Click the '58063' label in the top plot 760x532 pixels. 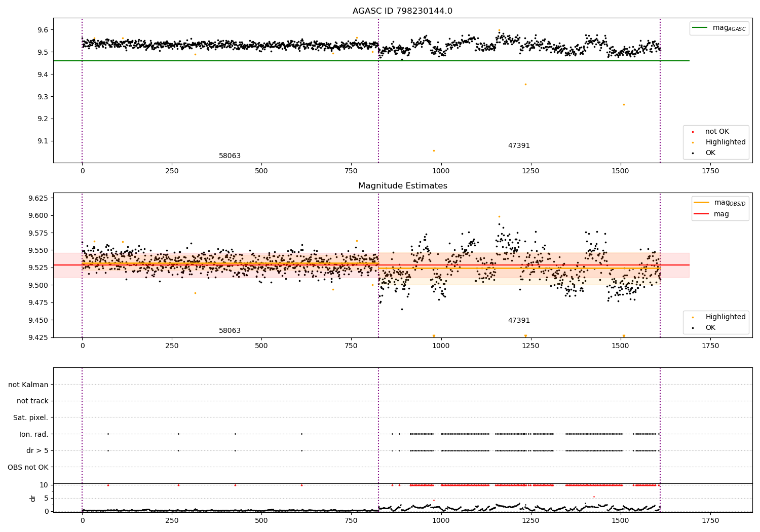(x=230, y=156)
